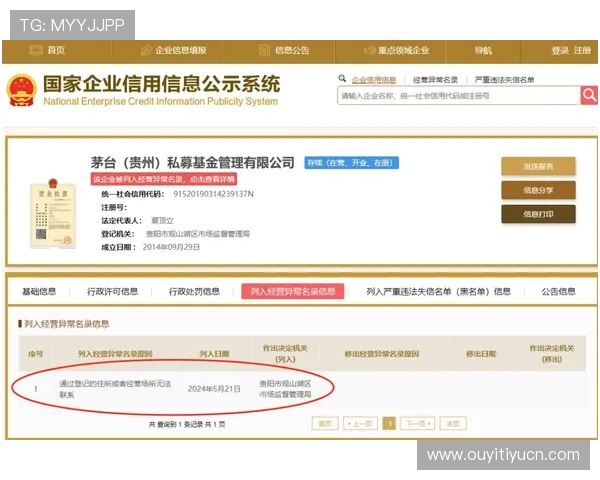Screen dimensions: 600x480
Task: Click the speaker icon beside 重点领域企业
Action: (369, 50)
